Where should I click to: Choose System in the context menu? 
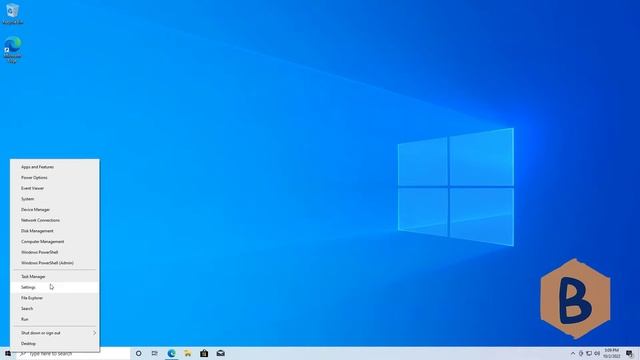pos(55,199)
